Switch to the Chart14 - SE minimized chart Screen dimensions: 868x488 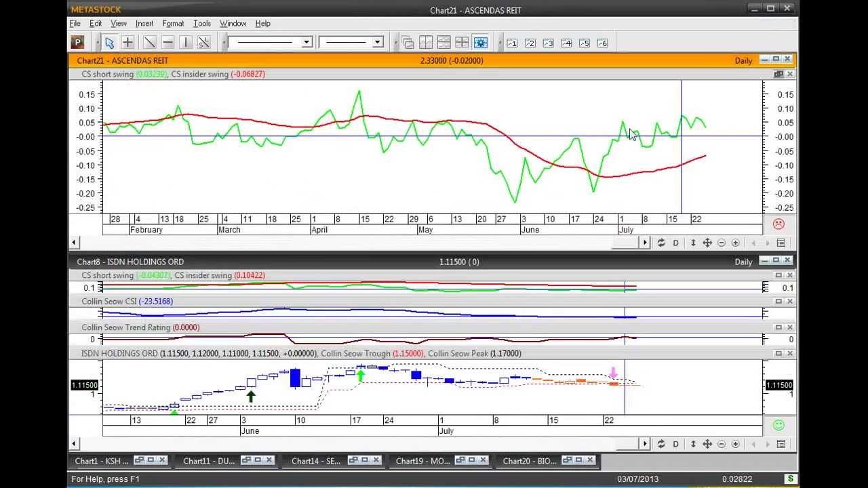click(316, 461)
